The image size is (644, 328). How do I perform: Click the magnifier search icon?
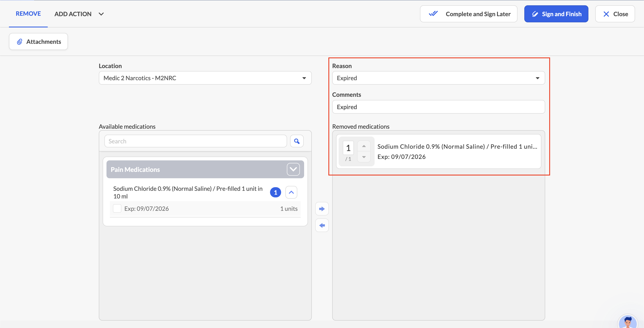(x=297, y=141)
